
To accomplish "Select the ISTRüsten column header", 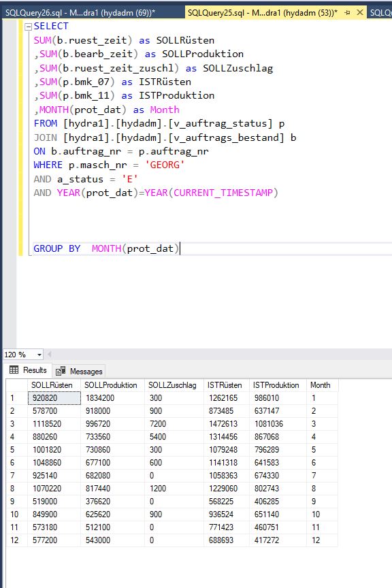I will pyautogui.click(x=225, y=385).
